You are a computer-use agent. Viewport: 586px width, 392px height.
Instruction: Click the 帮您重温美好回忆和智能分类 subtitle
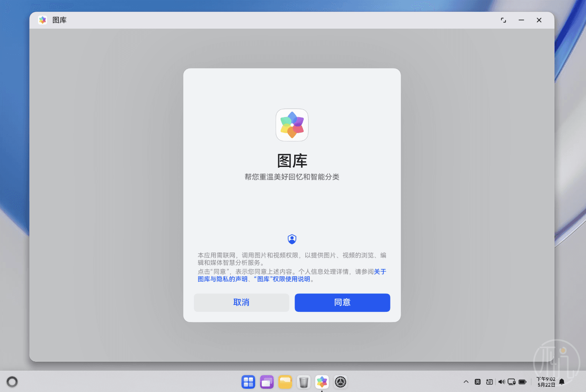(x=292, y=177)
